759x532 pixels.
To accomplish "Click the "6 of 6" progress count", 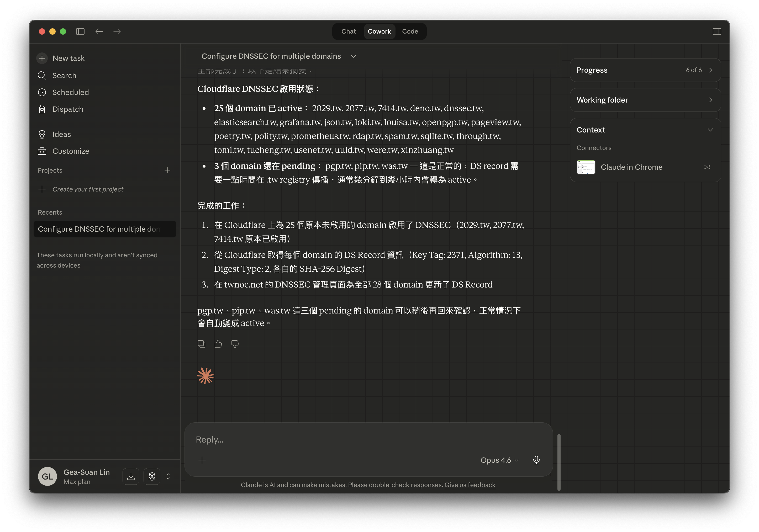I will point(694,70).
